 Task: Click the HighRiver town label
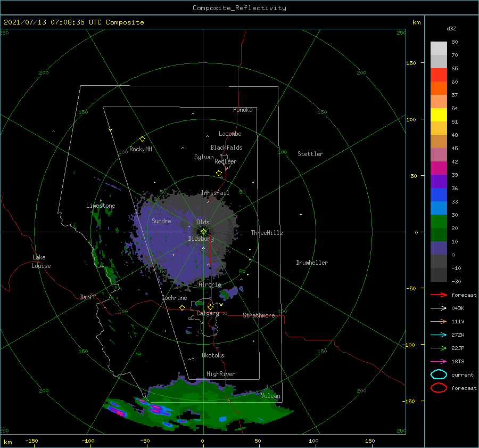click(x=221, y=374)
